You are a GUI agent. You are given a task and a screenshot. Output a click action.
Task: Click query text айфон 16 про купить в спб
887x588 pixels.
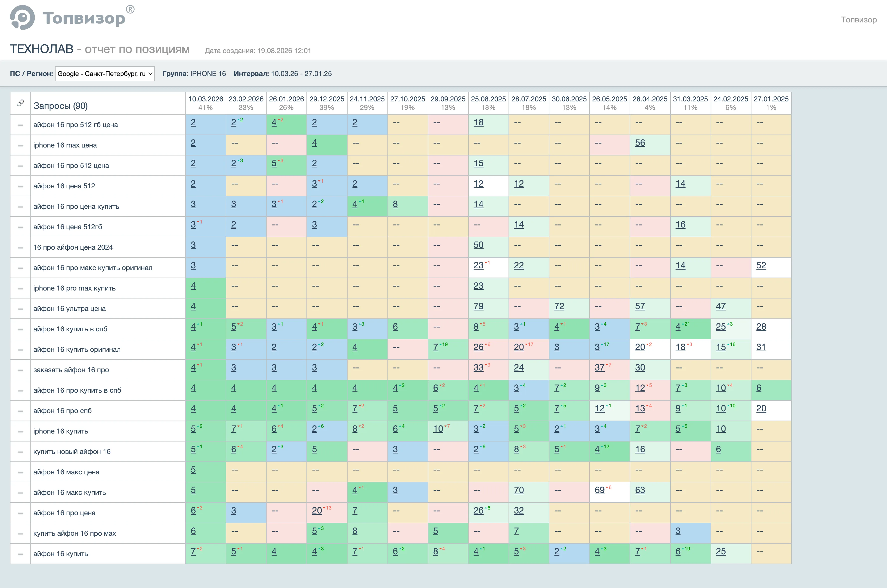[77, 390]
